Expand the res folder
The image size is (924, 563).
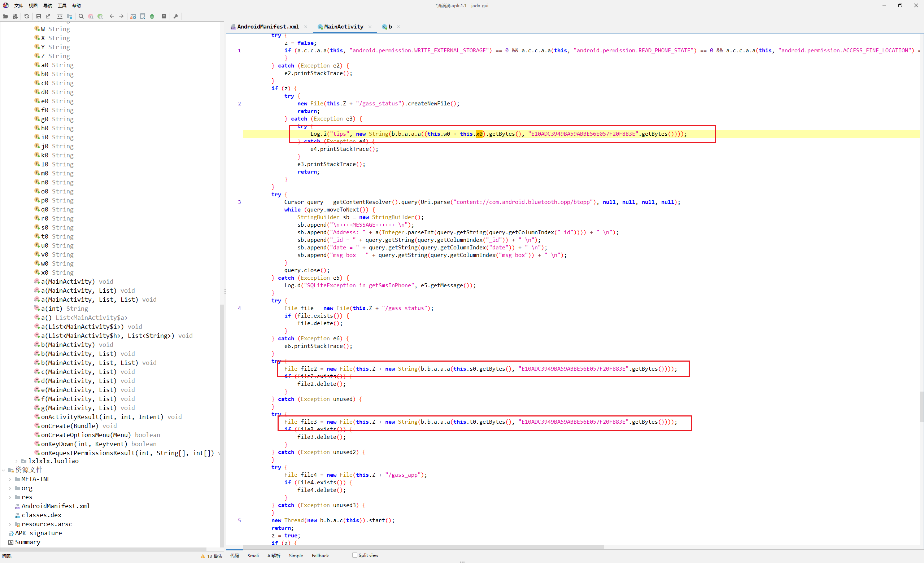point(10,497)
